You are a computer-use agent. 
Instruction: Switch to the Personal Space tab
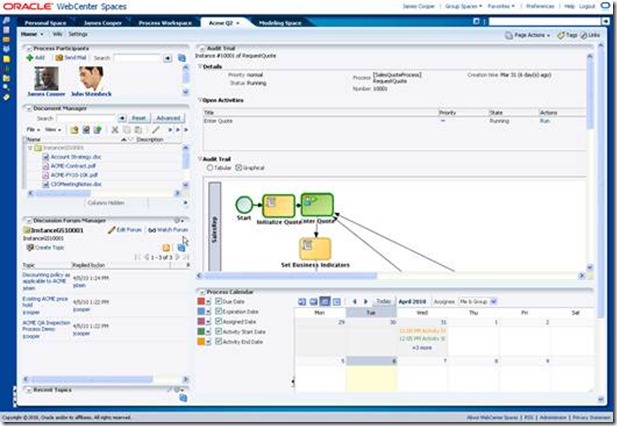[x=45, y=23]
